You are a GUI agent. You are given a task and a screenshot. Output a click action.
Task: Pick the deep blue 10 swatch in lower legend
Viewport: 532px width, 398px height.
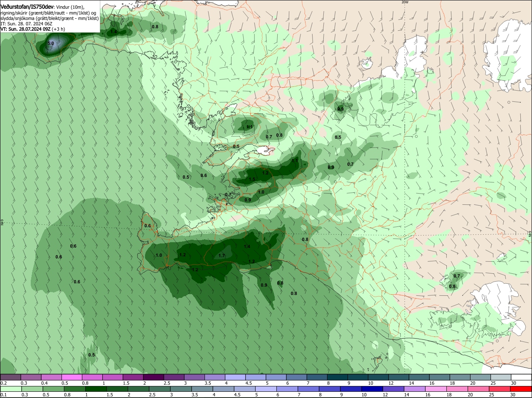point(372,389)
